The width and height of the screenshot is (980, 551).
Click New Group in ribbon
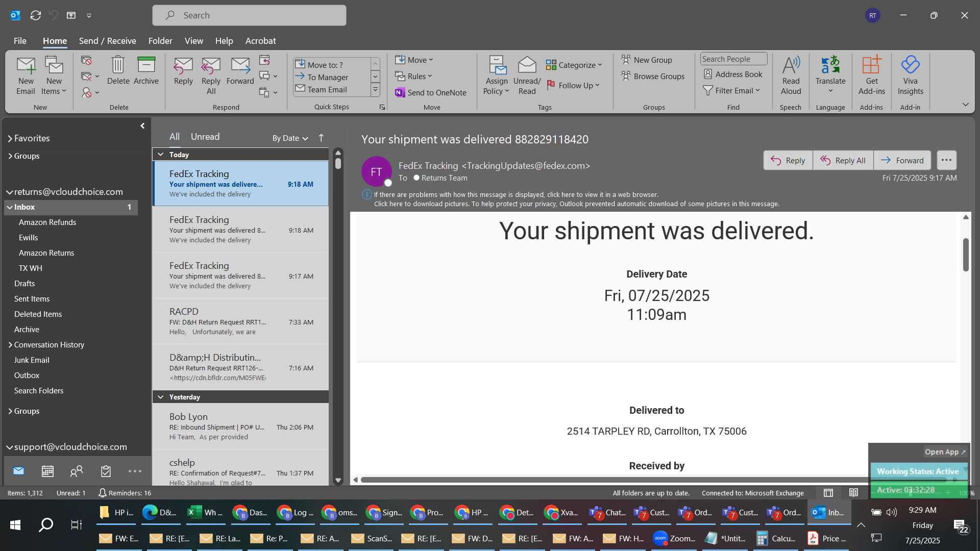pos(647,60)
